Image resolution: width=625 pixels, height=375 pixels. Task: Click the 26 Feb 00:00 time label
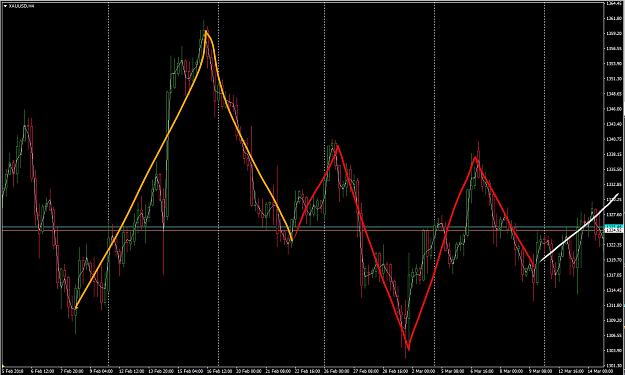(336, 371)
